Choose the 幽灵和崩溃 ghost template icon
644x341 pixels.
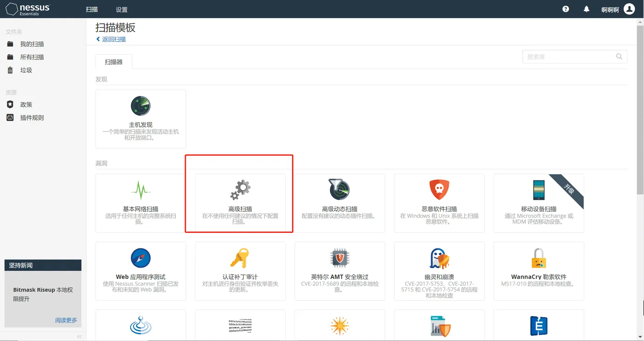click(439, 258)
